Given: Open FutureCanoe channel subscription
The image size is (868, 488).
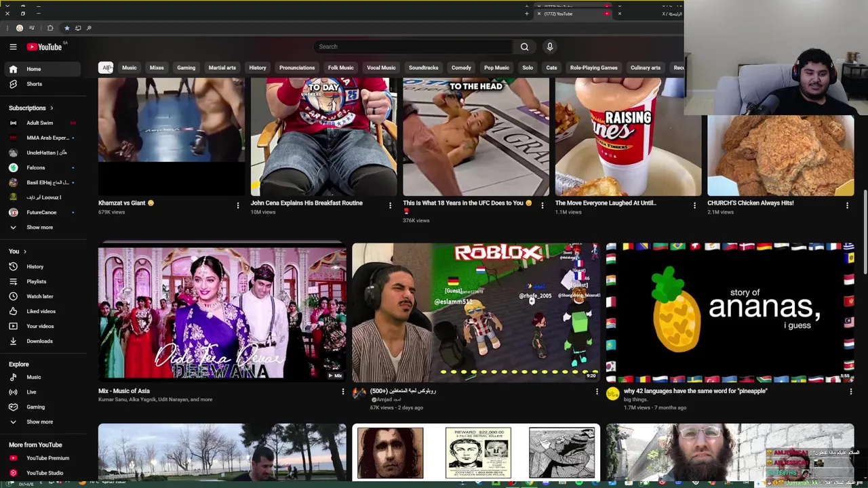Looking at the screenshot, I should pos(43,212).
